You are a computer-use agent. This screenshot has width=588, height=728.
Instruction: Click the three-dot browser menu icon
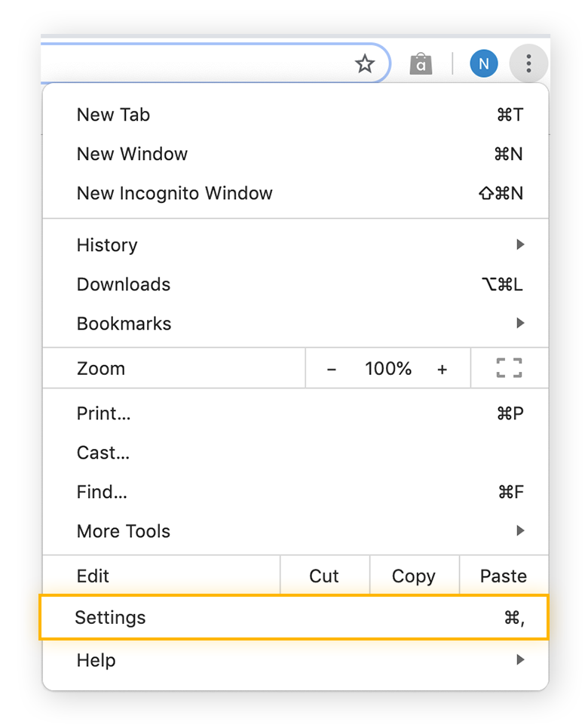[x=528, y=63]
